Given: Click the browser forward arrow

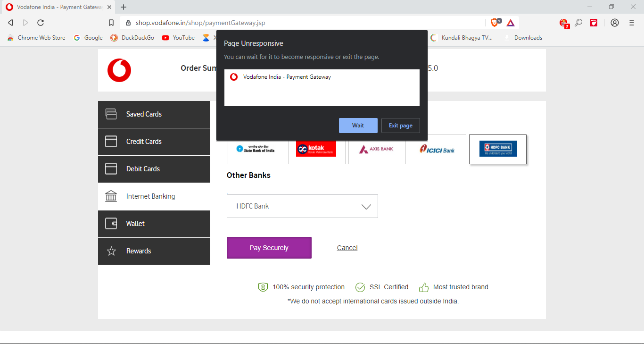Looking at the screenshot, I should pos(25,23).
